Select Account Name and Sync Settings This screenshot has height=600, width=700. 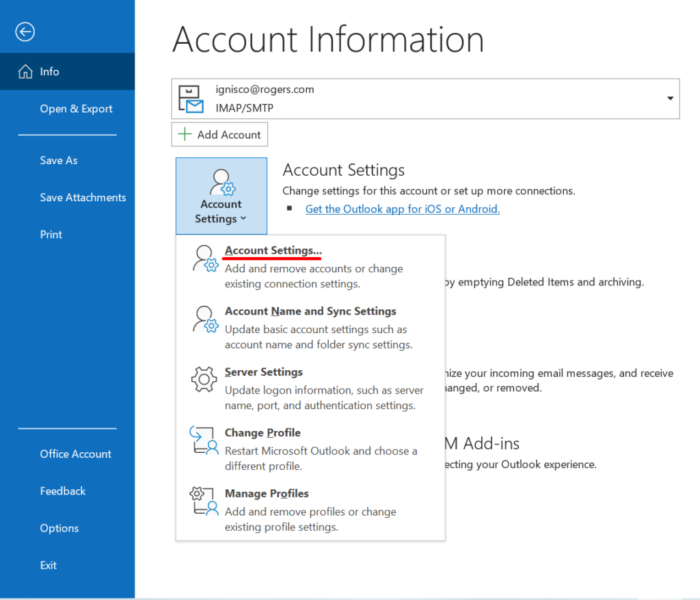point(310,328)
